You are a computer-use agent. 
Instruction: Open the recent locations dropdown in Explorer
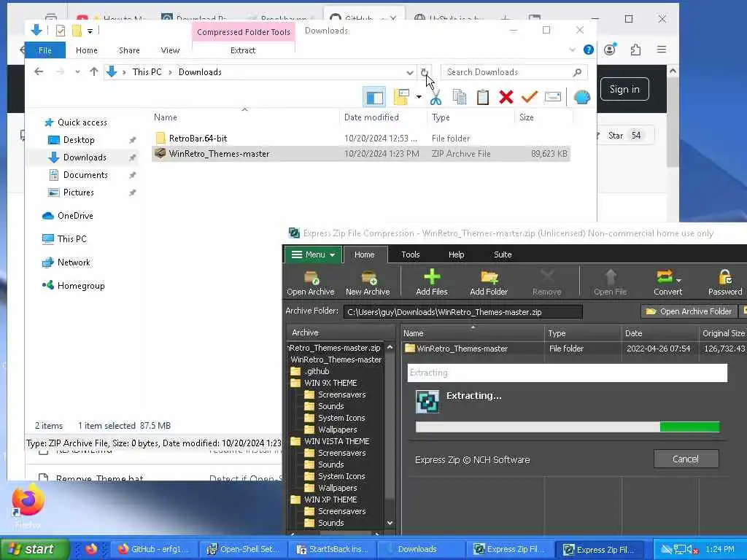tap(77, 72)
